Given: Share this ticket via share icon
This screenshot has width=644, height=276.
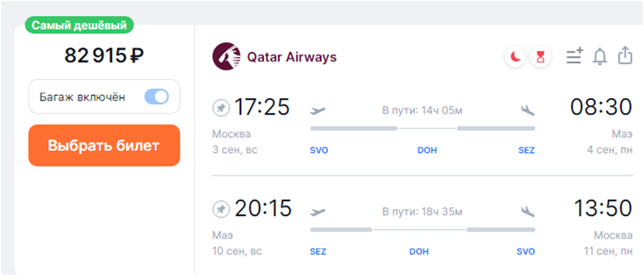Looking at the screenshot, I should coord(624,57).
